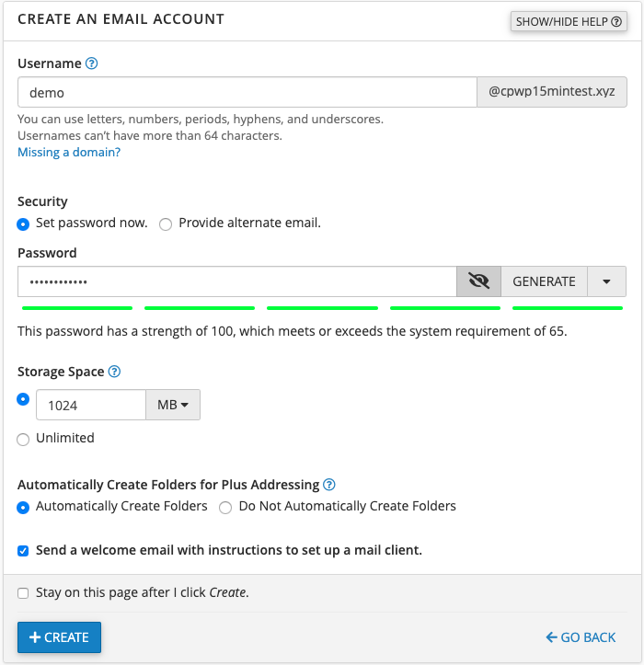Select the custom storage size radio button
Screen dimensions: 644x665
click(24, 400)
